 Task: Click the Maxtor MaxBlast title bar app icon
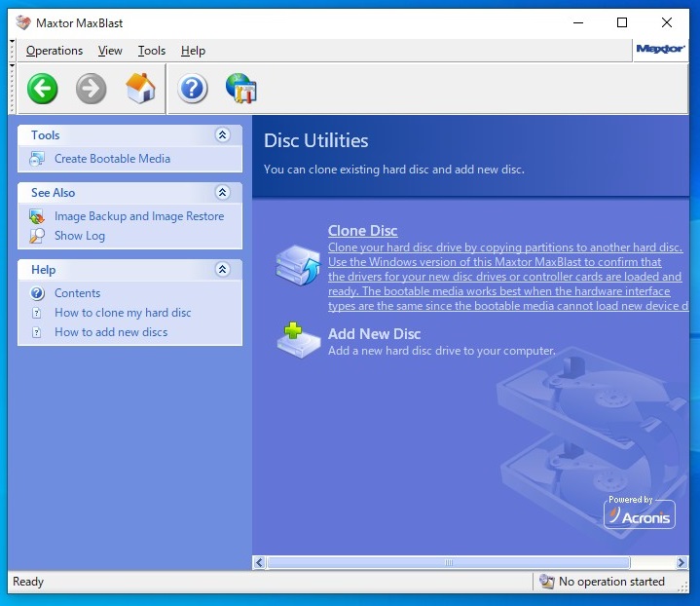tap(23, 22)
